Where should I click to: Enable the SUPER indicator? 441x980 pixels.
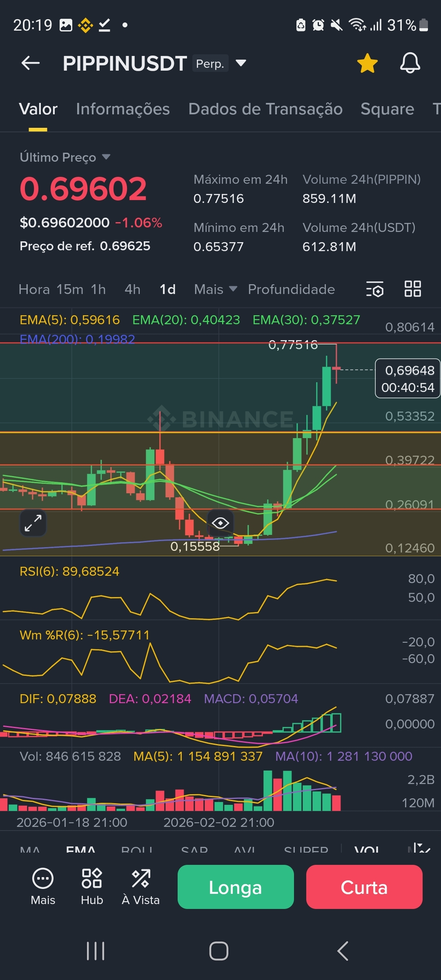(306, 849)
